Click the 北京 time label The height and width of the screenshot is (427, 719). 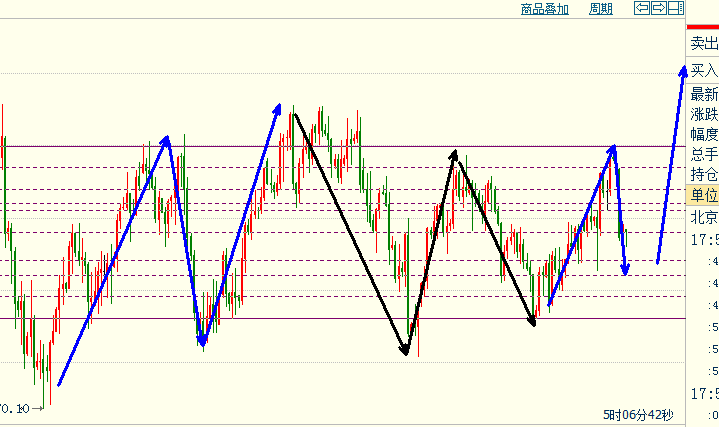[704, 217]
